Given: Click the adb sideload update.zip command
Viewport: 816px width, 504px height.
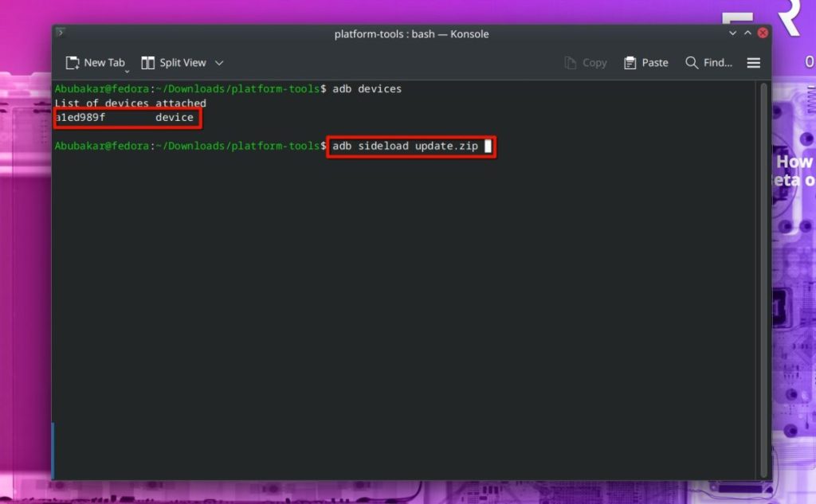Looking at the screenshot, I should point(406,147).
